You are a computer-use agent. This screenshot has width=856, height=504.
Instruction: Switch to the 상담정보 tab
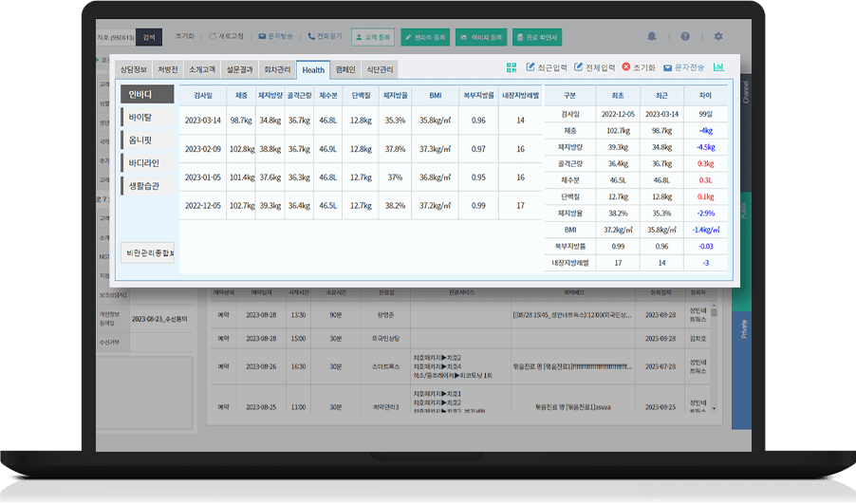pyautogui.click(x=133, y=70)
